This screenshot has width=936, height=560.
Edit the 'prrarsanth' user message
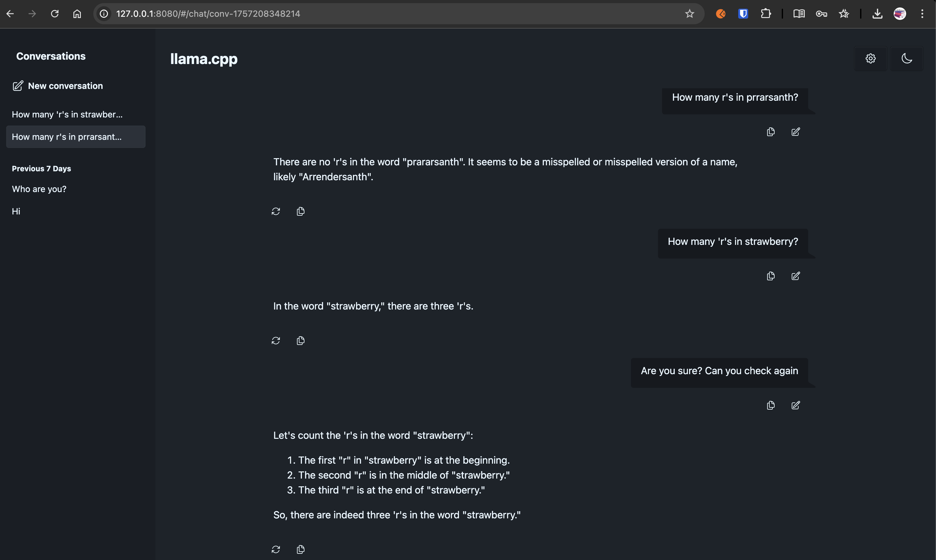[795, 132]
